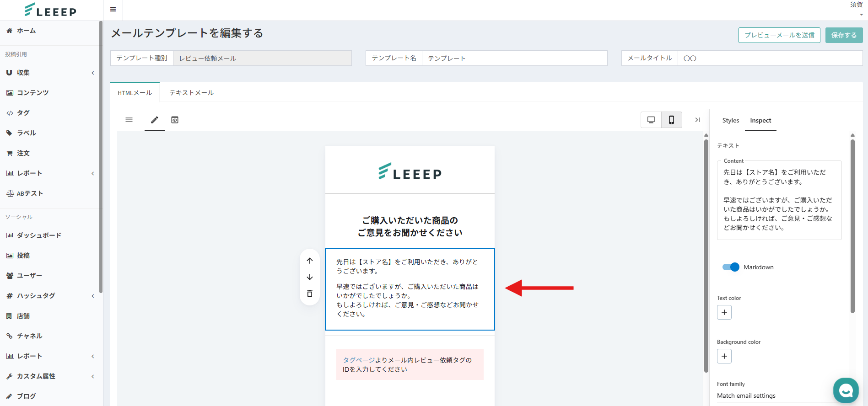Select the heading ご購入いただいた商品の block
Screen dimensions: 868x406
[x=410, y=226]
